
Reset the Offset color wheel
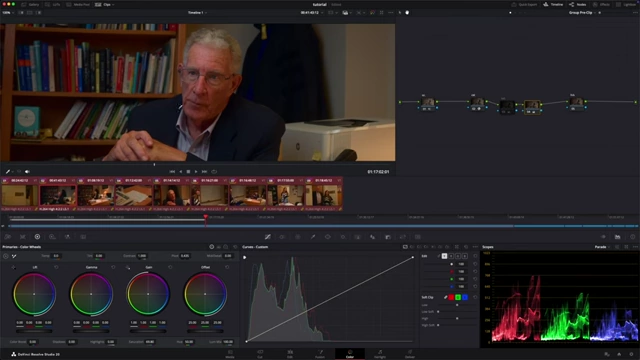tap(227, 267)
